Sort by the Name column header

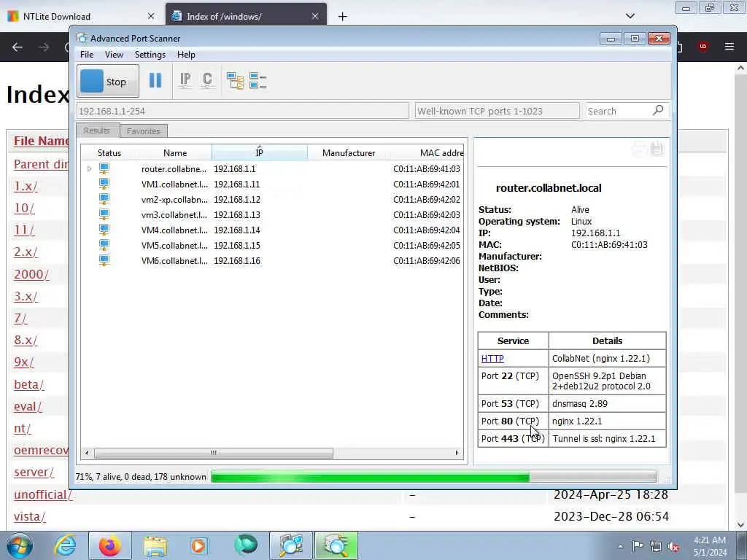[175, 153]
